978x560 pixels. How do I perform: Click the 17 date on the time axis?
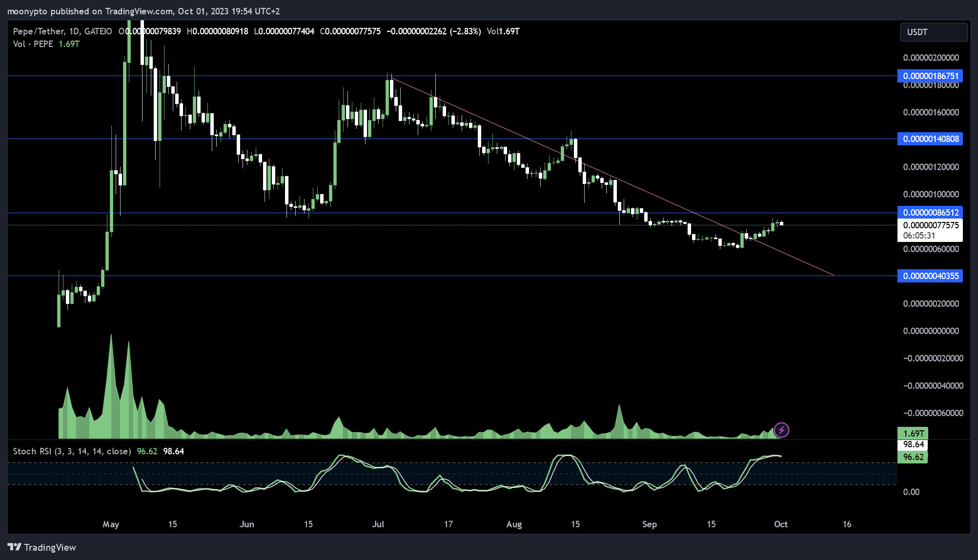448,524
